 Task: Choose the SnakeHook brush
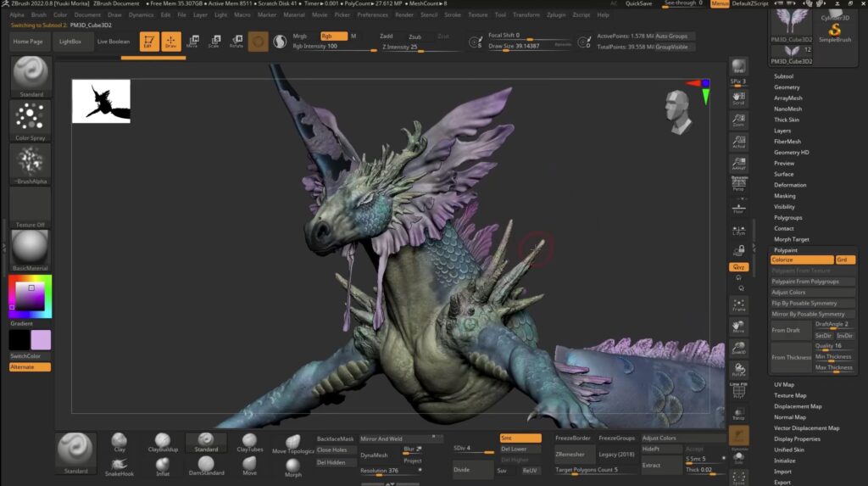[119, 463]
